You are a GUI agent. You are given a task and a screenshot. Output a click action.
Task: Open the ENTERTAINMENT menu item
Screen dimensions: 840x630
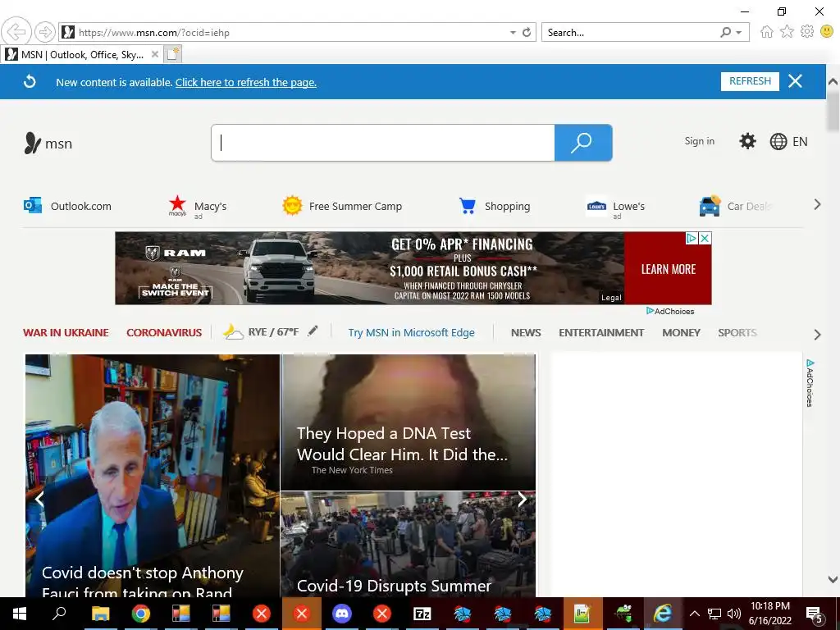[x=601, y=333]
